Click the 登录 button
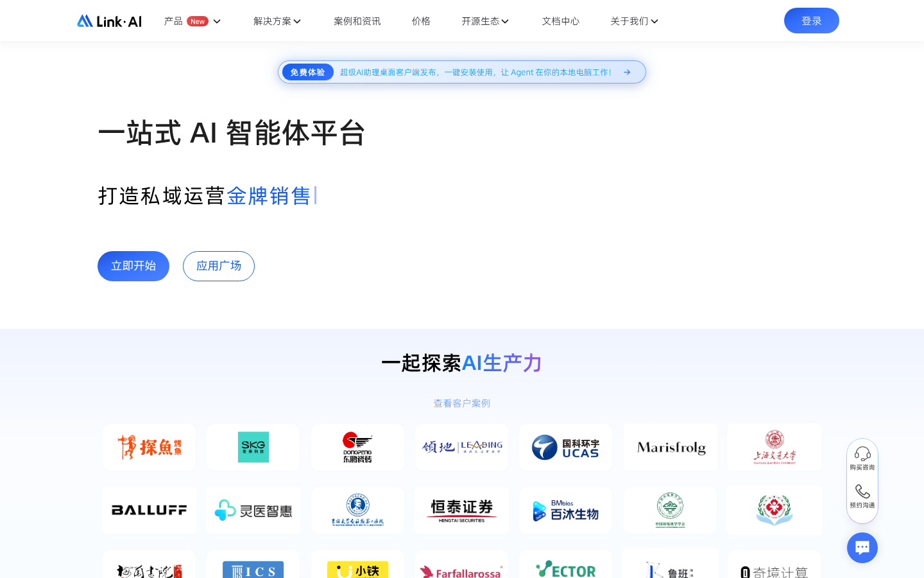Screen dimensions: 924x578 812,21
